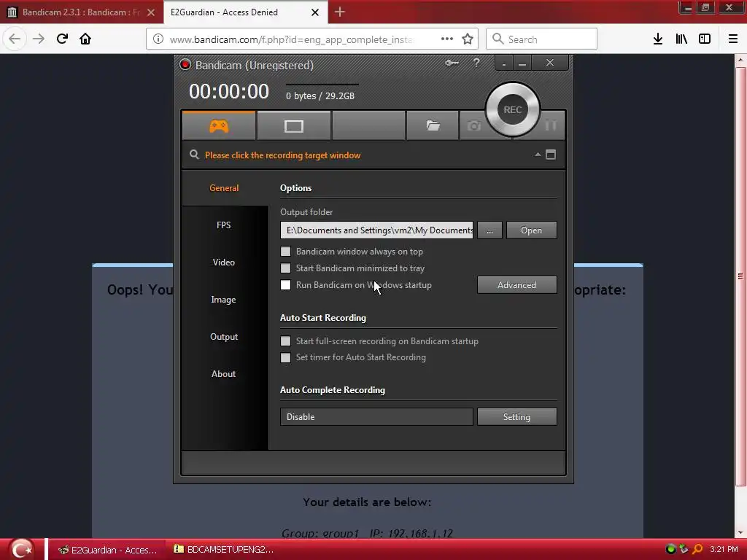Click the green tray icon
Image resolution: width=747 pixels, height=560 pixels.
[671, 549]
